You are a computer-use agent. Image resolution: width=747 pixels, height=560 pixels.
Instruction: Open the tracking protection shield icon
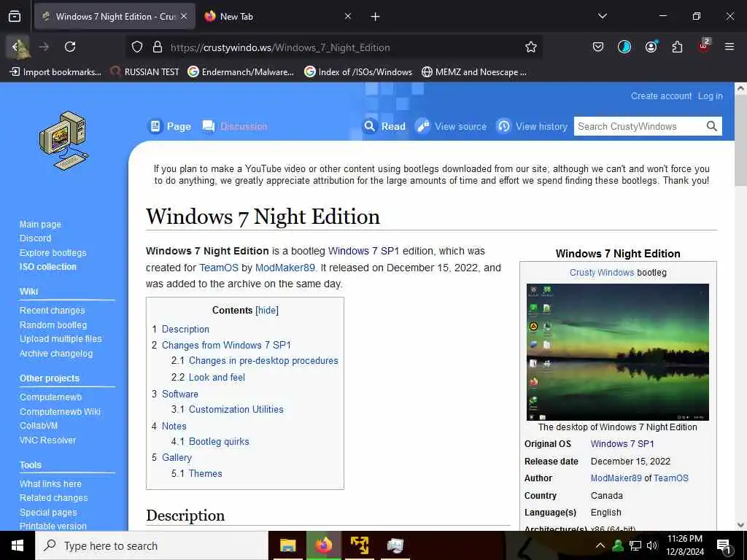click(137, 47)
